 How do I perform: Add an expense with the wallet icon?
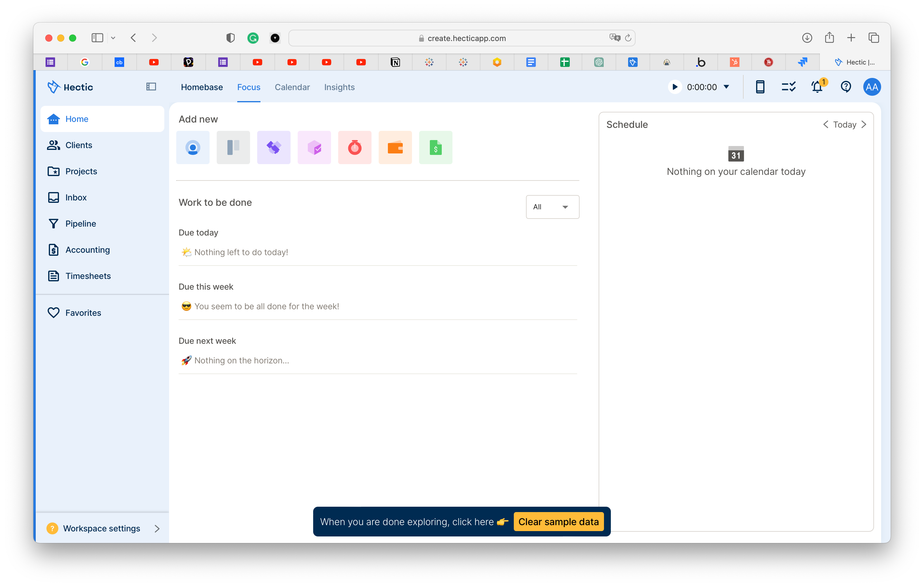(x=395, y=147)
